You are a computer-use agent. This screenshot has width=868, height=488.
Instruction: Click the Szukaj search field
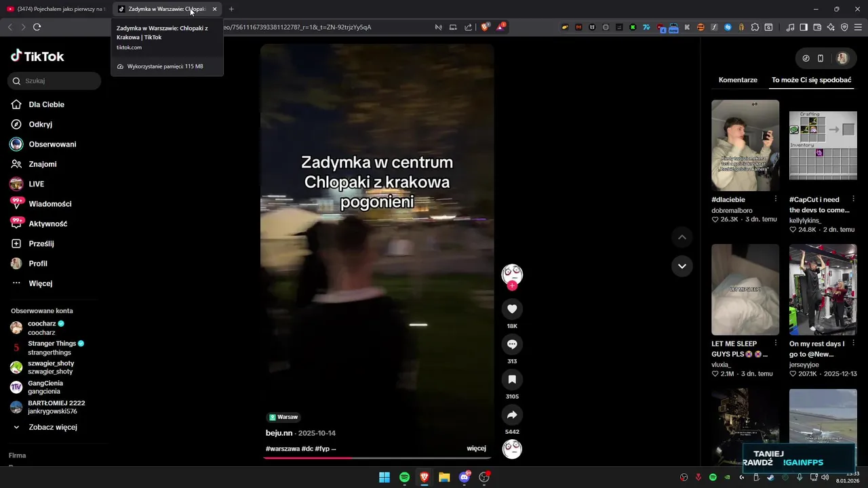pos(54,81)
